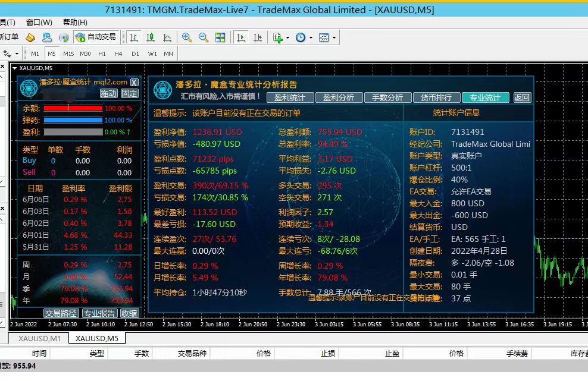Open the 货币排行 tab

pos(436,98)
